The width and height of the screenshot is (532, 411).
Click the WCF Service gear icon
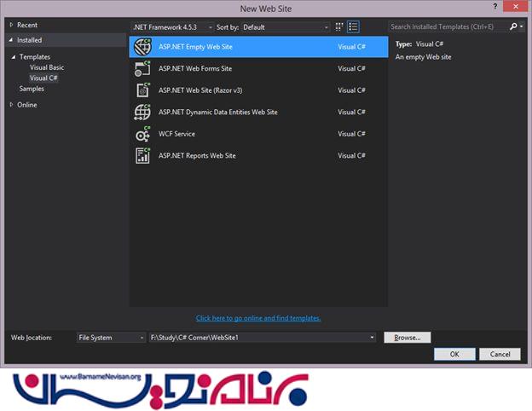(x=142, y=134)
